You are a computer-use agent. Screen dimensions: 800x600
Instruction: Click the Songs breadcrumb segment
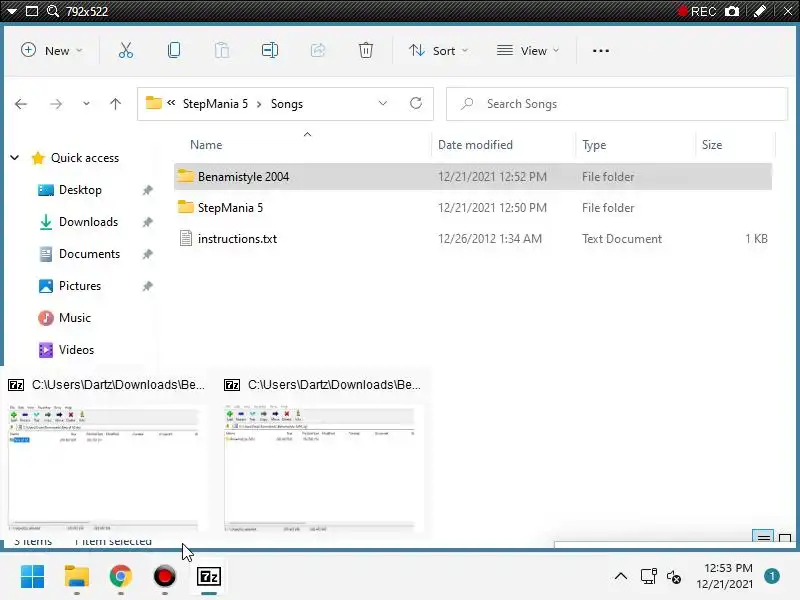coord(287,104)
